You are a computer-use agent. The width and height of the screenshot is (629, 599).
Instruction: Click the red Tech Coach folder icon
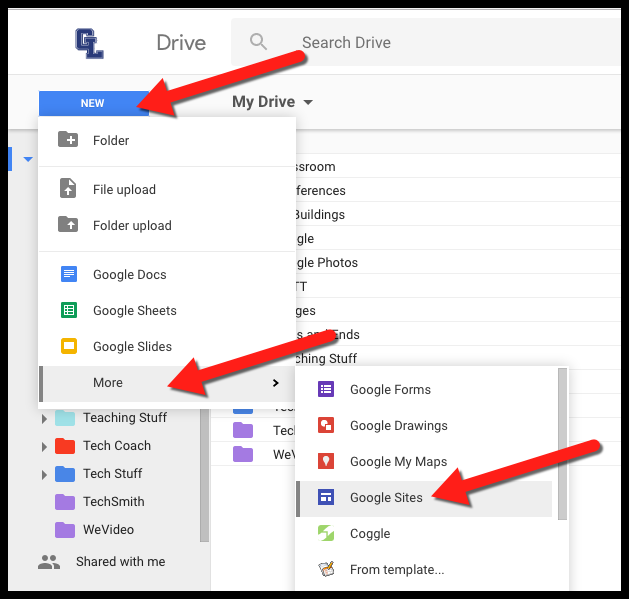click(65, 446)
